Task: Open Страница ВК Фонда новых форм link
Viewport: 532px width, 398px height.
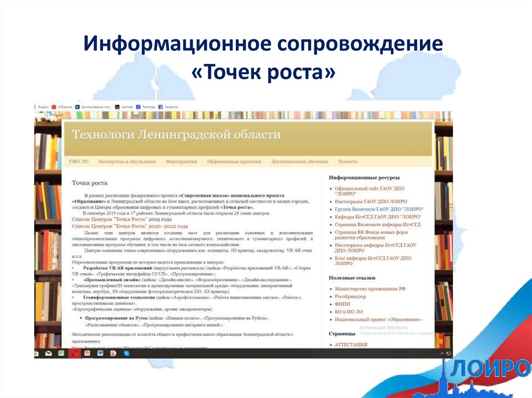Action: point(371,235)
